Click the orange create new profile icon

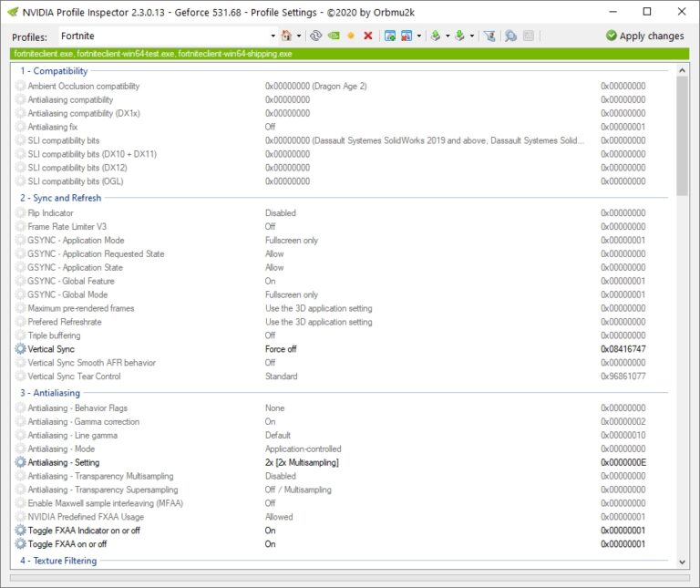point(351,36)
